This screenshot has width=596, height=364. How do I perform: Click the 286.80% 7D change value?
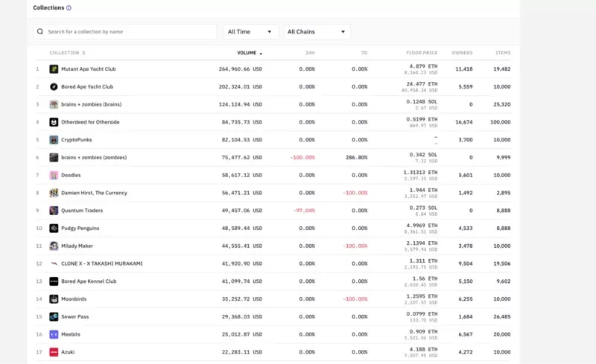(357, 157)
